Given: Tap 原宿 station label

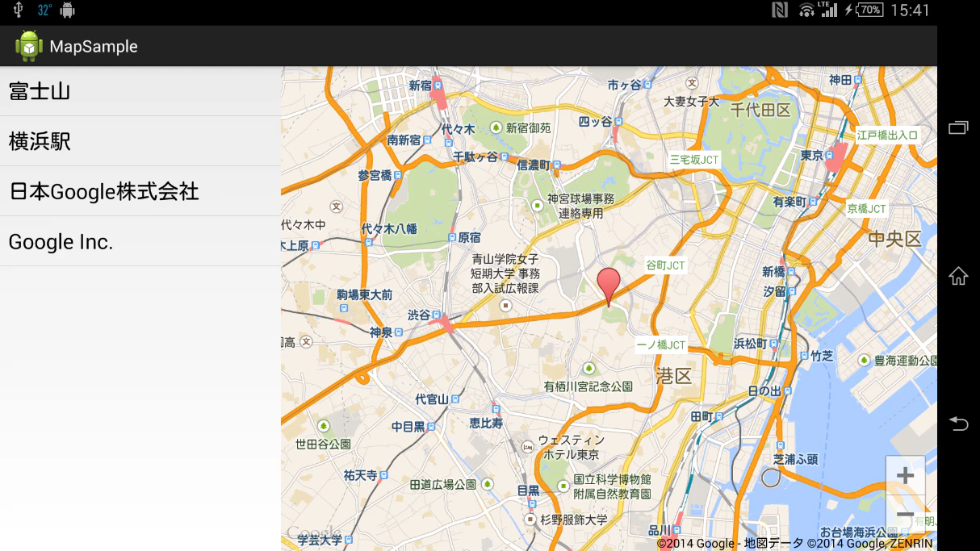Looking at the screenshot, I should (x=469, y=237).
